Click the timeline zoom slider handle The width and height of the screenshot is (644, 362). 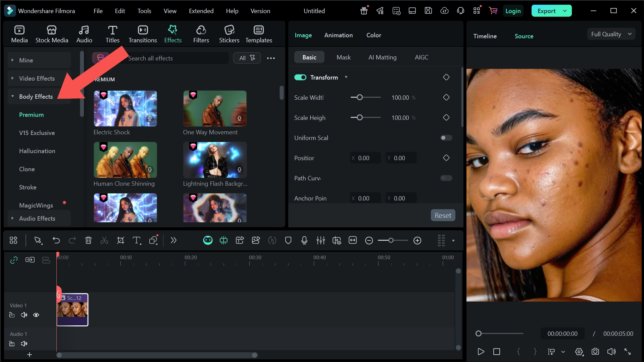coord(391,240)
